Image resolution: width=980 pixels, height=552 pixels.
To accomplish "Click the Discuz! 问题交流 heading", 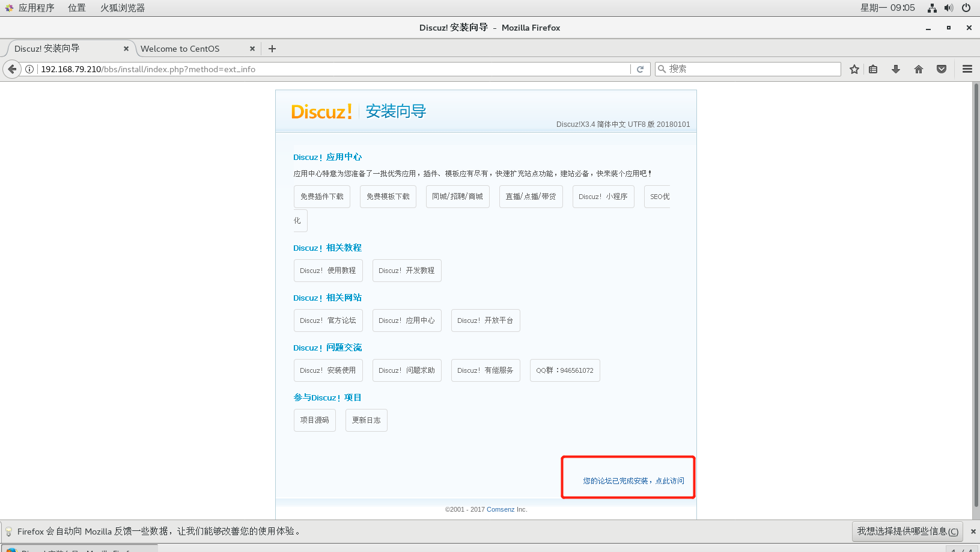I will click(327, 348).
